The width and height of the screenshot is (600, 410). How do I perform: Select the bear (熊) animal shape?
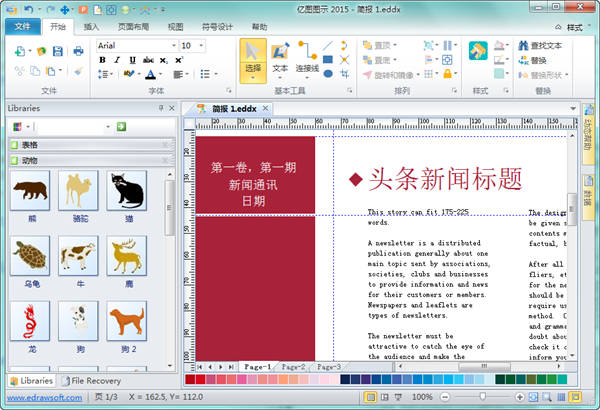[30, 191]
